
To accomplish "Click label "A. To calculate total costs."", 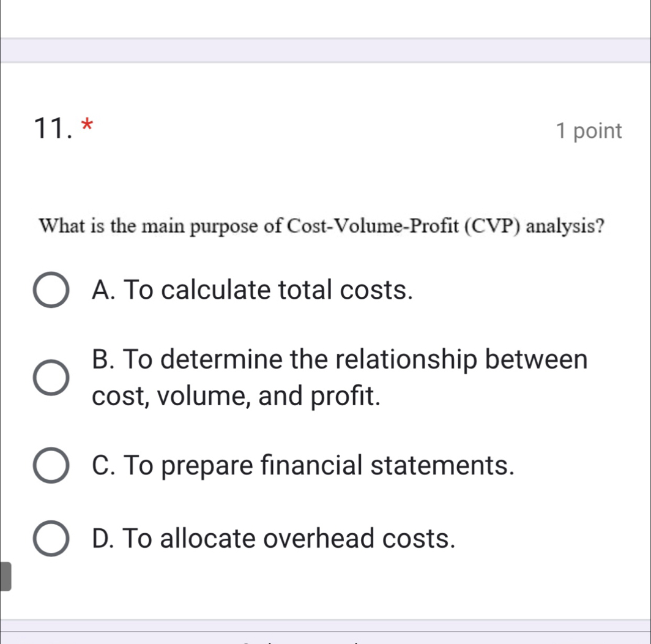I will coord(251,290).
